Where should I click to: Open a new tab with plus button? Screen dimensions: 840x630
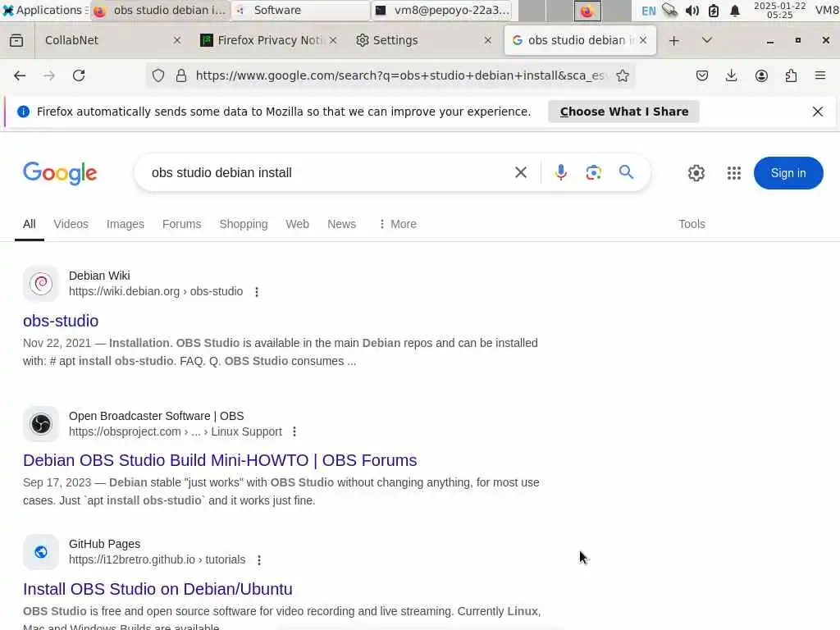pos(674,41)
